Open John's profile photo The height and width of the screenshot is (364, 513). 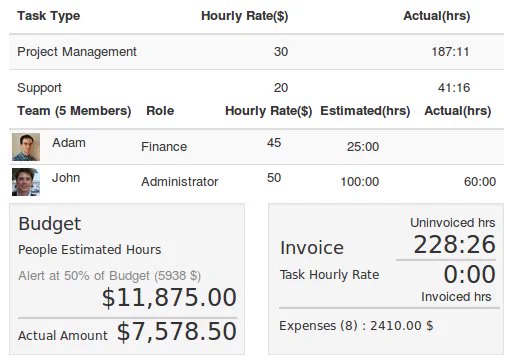tap(26, 182)
